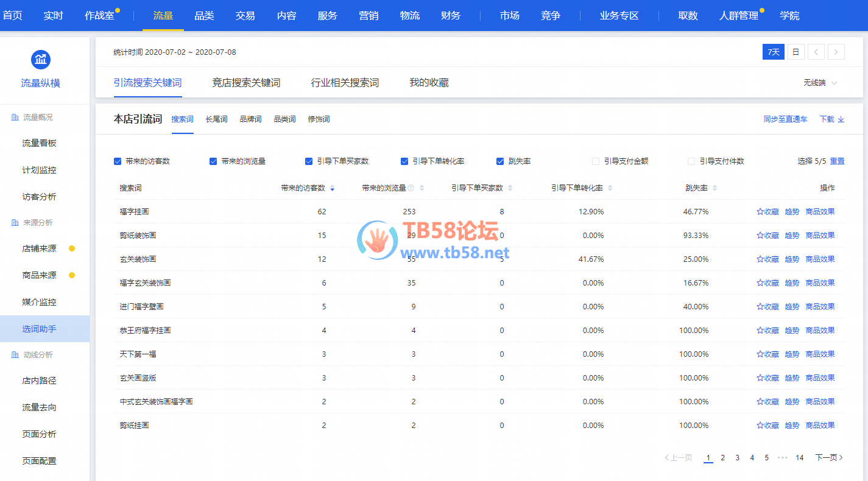Click 下一页 next page
This screenshot has width=868, height=481.
click(x=829, y=458)
